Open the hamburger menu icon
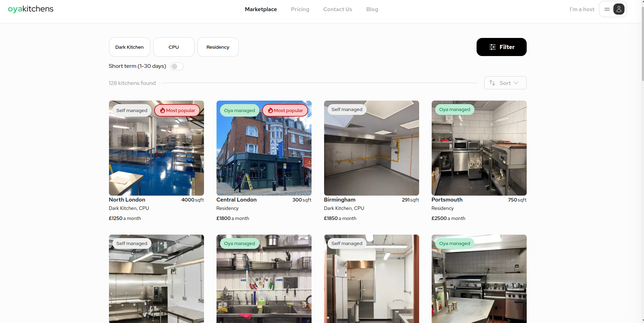This screenshot has width=644, height=323. (x=607, y=9)
